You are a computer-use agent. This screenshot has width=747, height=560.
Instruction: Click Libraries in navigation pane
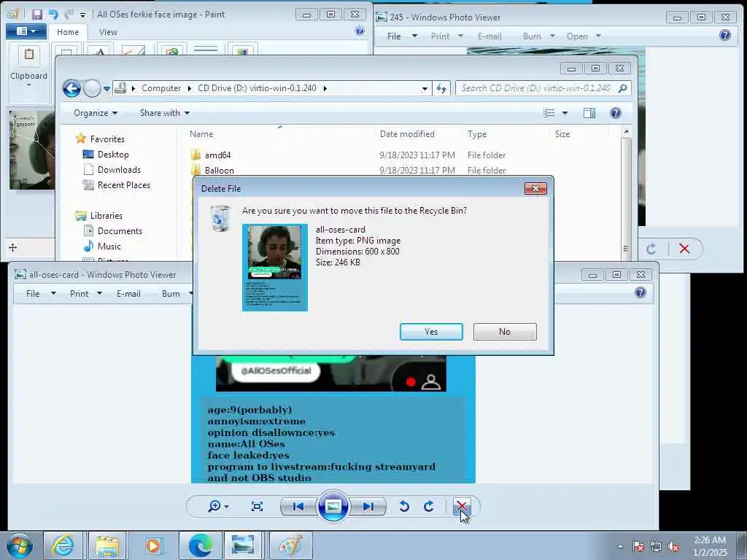pos(107,215)
